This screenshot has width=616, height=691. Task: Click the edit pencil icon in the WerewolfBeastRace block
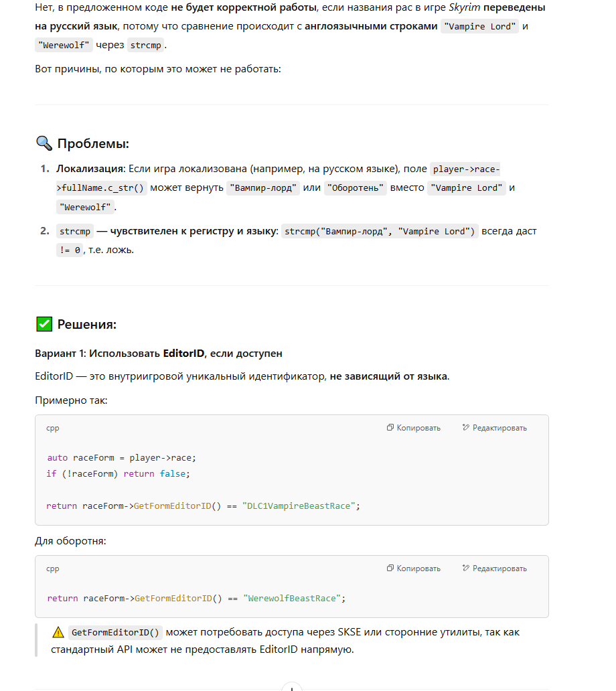466,568
